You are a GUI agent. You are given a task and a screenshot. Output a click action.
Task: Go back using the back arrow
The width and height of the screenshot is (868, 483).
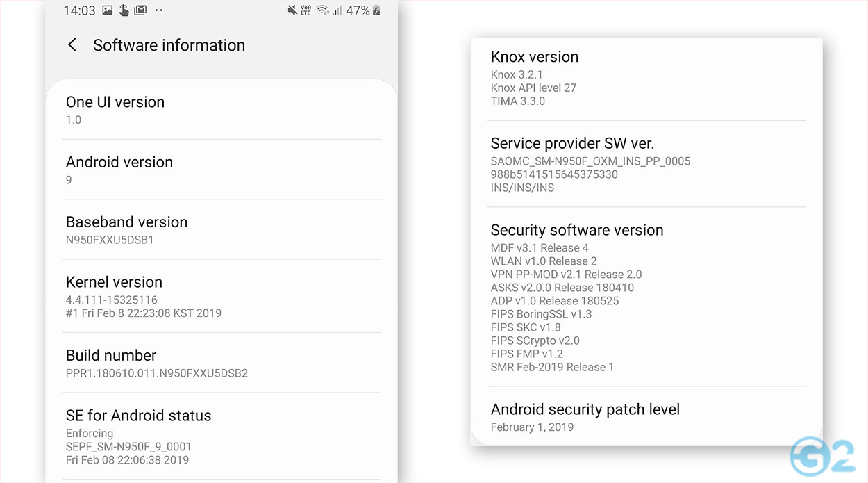[72, 45]
